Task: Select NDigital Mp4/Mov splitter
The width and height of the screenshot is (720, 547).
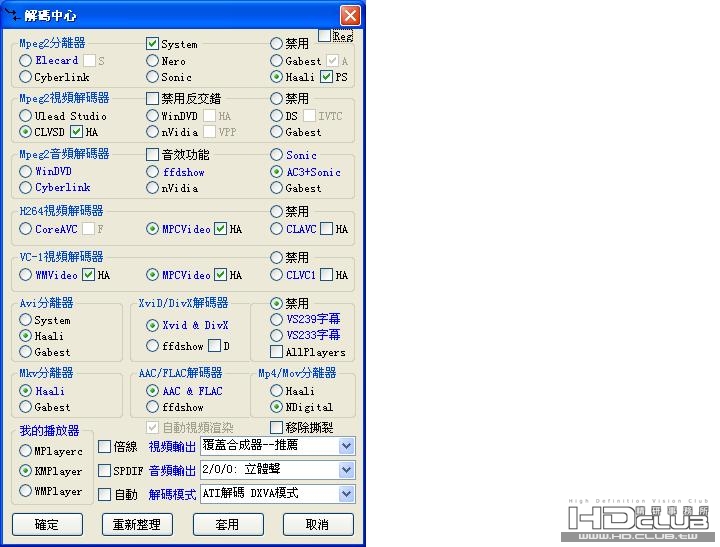Action: [x=276, y=406]
